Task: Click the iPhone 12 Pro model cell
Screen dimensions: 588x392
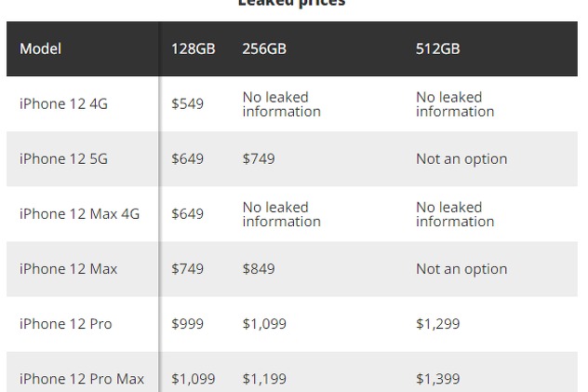Action: pos(66,324)
